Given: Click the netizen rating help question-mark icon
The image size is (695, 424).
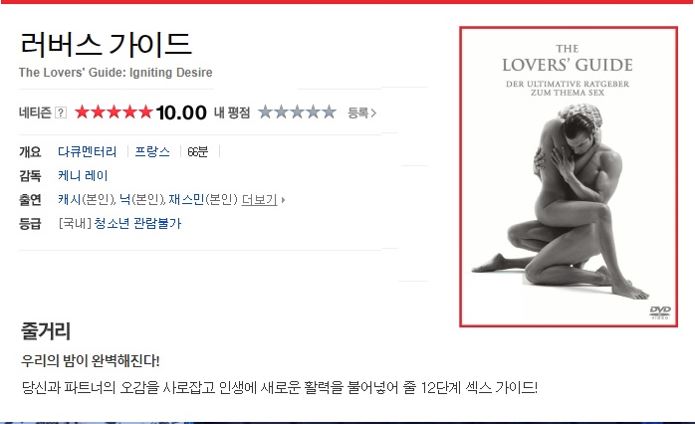Looking at the screenshot, I should (61, 113).
